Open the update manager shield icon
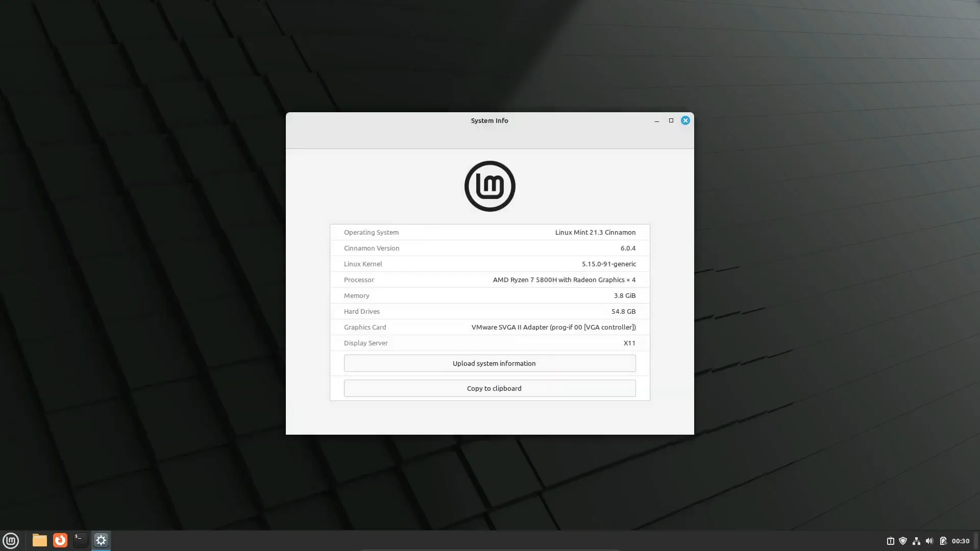The width and height of the screenshot is (980, 551). point(903,541)
